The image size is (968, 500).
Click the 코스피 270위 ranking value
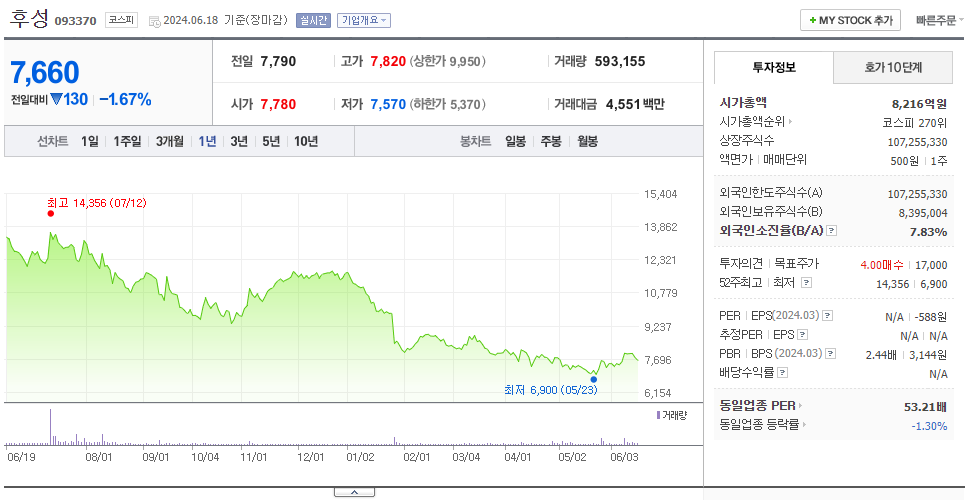tap(915, 122)
